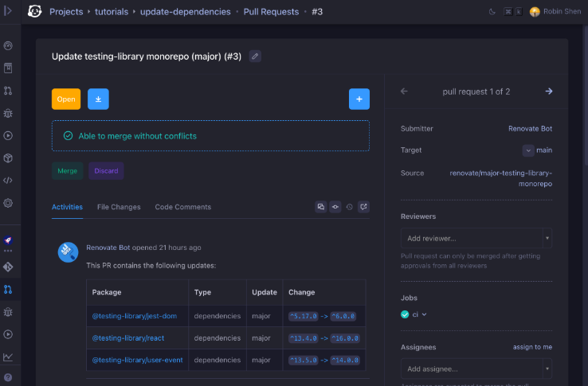Screen dimensions: 588x386
Task: Click Renovate Bot name in activity
Action: [108, 248]
